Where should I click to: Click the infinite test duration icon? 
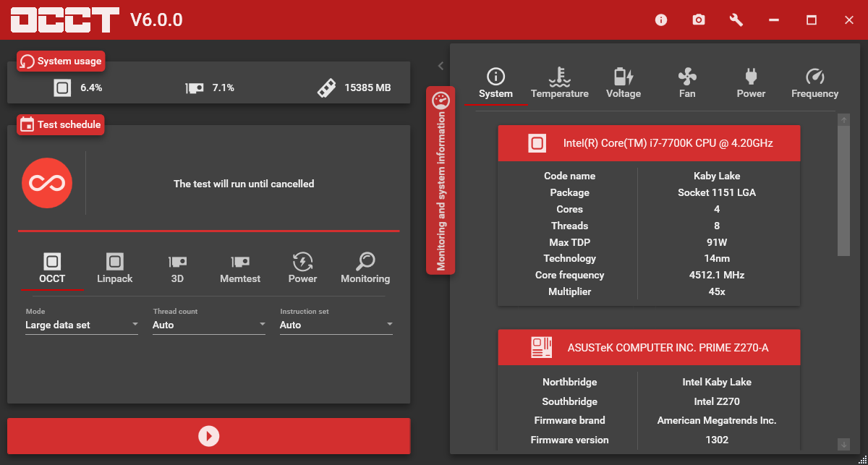pyautogui.click(x=47, y=183)
